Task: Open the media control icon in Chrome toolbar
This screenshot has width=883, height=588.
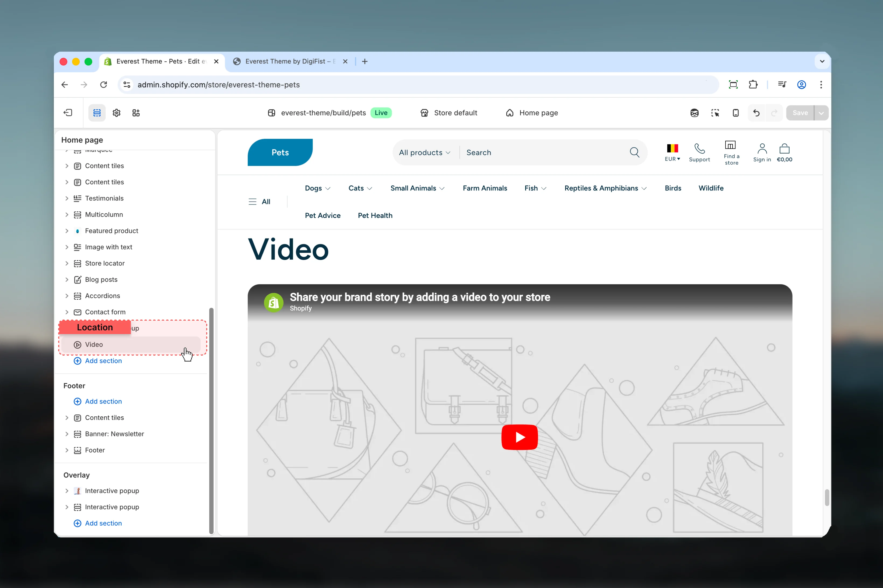Action: click(782, 85)
